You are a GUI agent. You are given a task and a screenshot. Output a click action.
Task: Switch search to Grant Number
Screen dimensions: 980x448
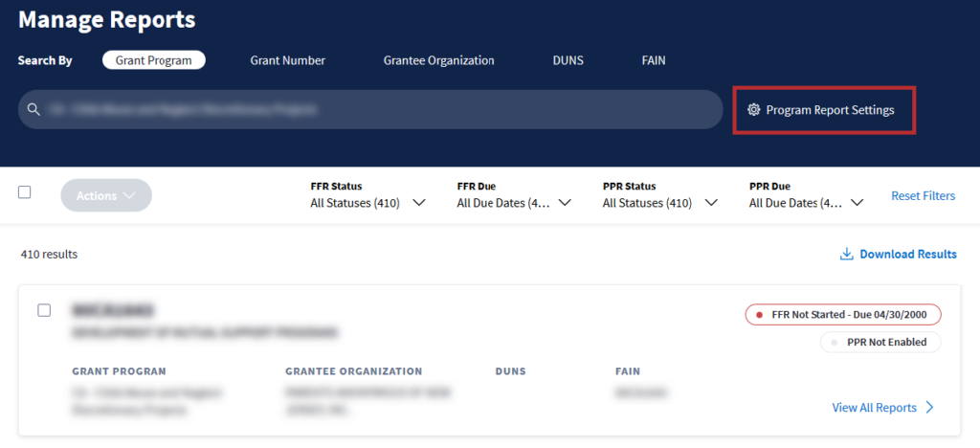click(287, 60)
